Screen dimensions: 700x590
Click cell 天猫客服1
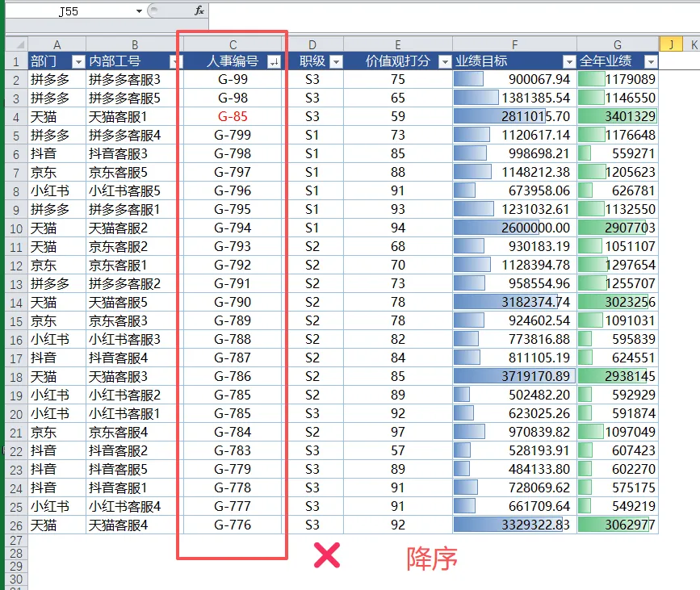(135, 116)
